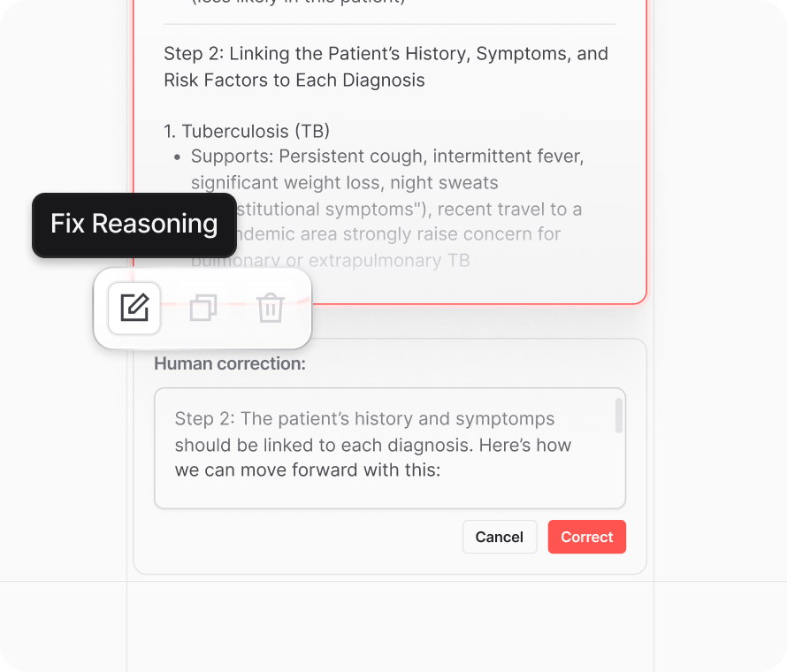Screen dimensions: 787x672
Task: Delete the step with the trash icon
Action: point(270,309)
